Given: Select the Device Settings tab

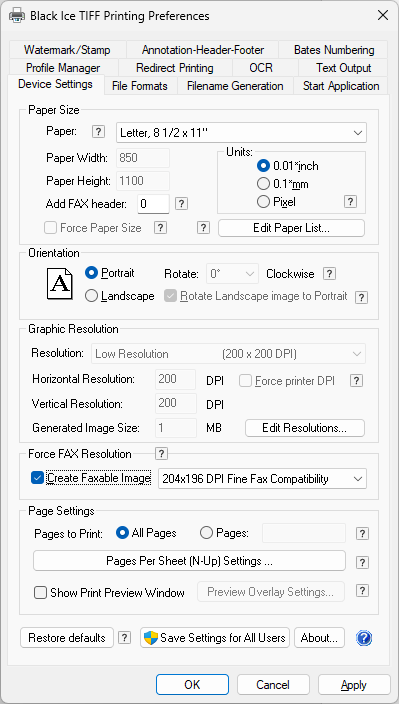Looking at the screenshot, I should pyautogui.click(x=55, y=84).
